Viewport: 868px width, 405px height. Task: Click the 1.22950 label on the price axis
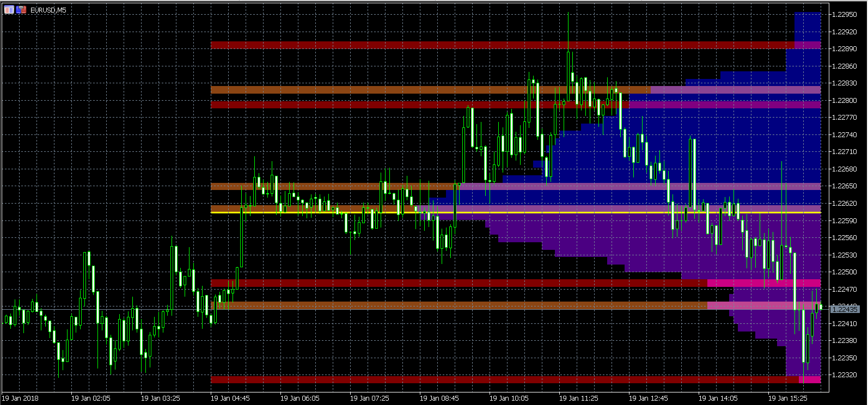click(845, 15)
